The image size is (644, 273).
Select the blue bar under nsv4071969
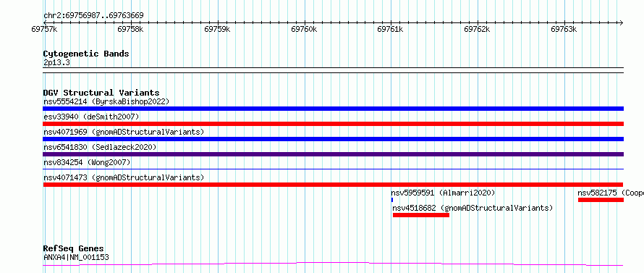pos(333,139)
